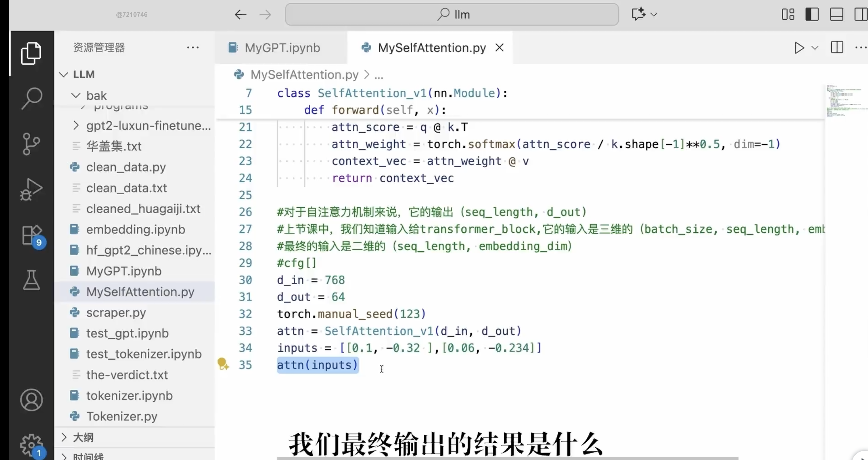This screenshot has height=460, width=868.
Task: Click the Run Python File button
Action: (x=799, y=48)
